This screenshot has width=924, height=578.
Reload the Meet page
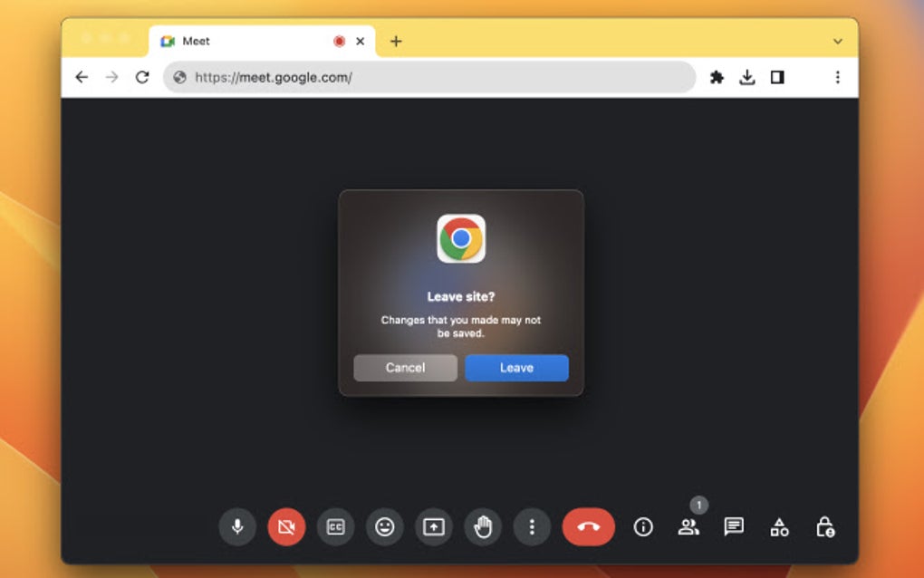142,77
